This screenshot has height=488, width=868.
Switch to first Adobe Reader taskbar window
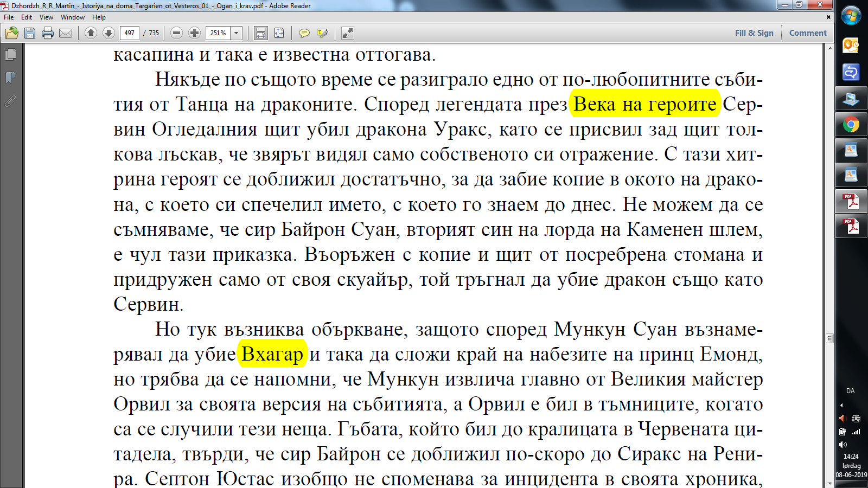click(x=851, y=202)
